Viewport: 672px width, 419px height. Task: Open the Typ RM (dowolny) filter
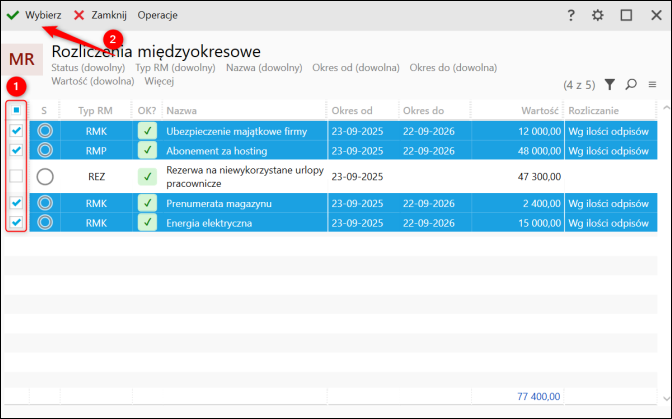[176, 68]
